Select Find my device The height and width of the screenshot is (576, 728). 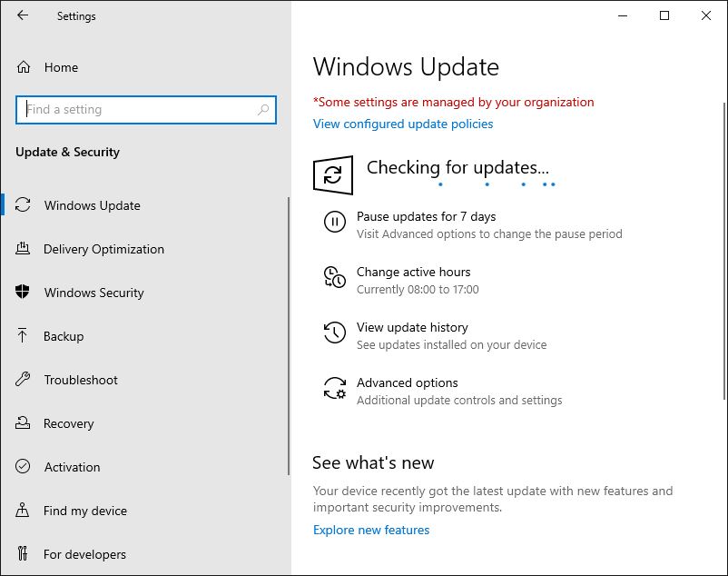pos(85,511)
